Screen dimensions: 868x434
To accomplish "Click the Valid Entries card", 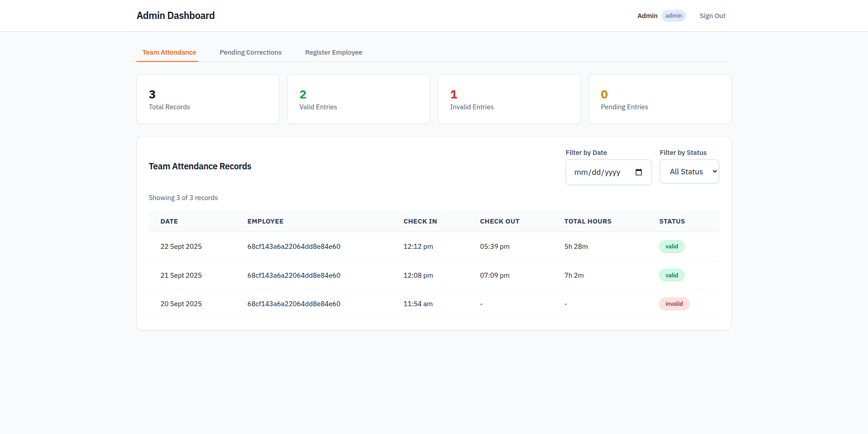I will tap(358, 99).
